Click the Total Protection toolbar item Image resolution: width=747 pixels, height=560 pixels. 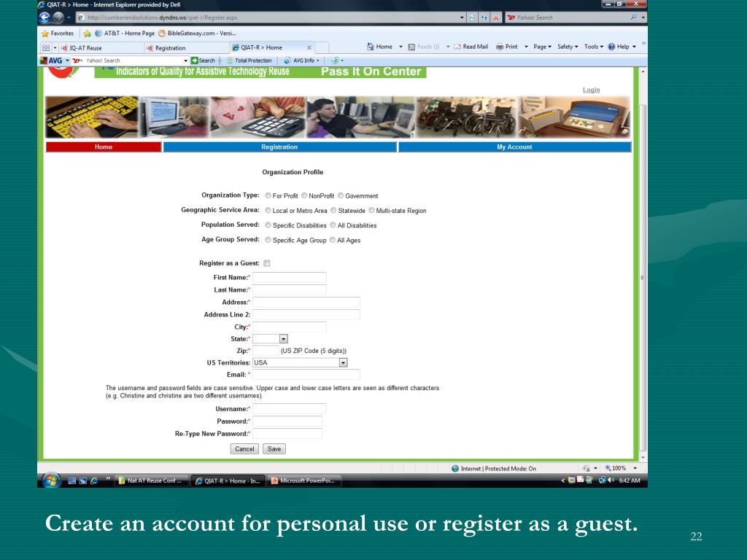point(249,61)
